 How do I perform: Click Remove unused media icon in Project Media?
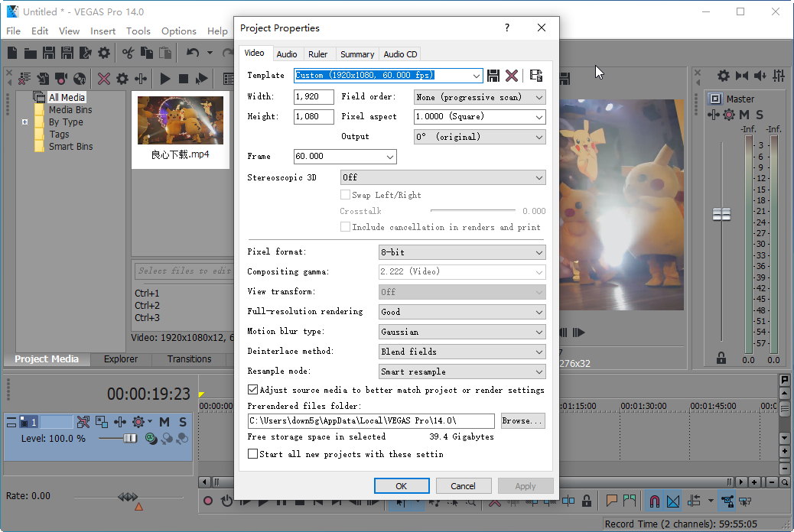tap(24, 79)
